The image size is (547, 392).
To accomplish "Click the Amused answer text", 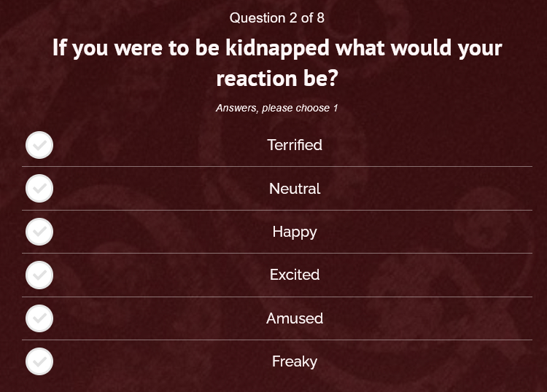I will click(295, 318).
